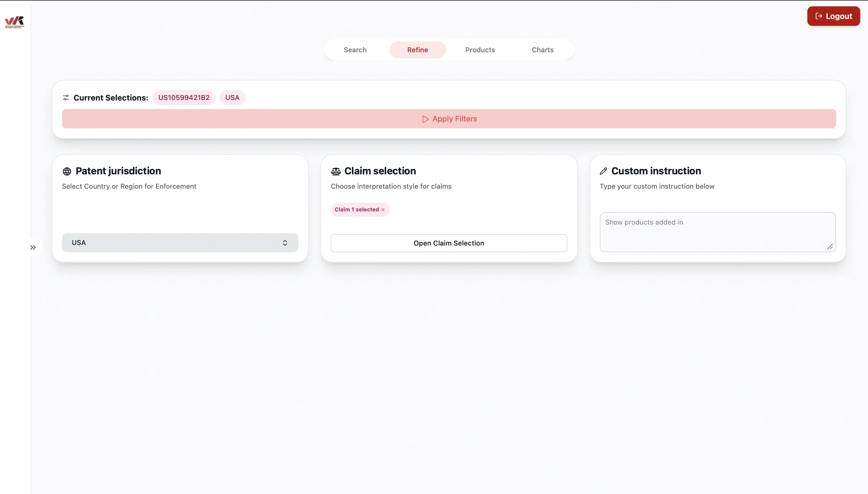Click the Wissen Research logo
This screenshot has width=868, height=494.
point(14,22)
